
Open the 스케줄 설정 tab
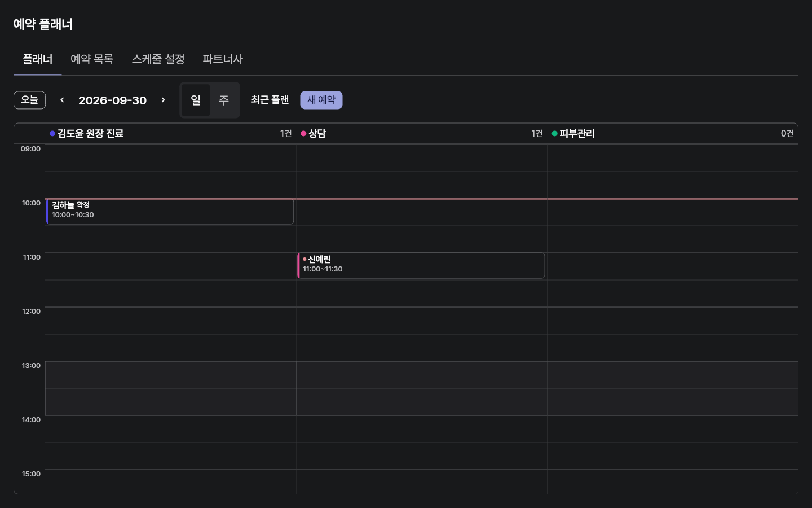[x=158, y=59]
